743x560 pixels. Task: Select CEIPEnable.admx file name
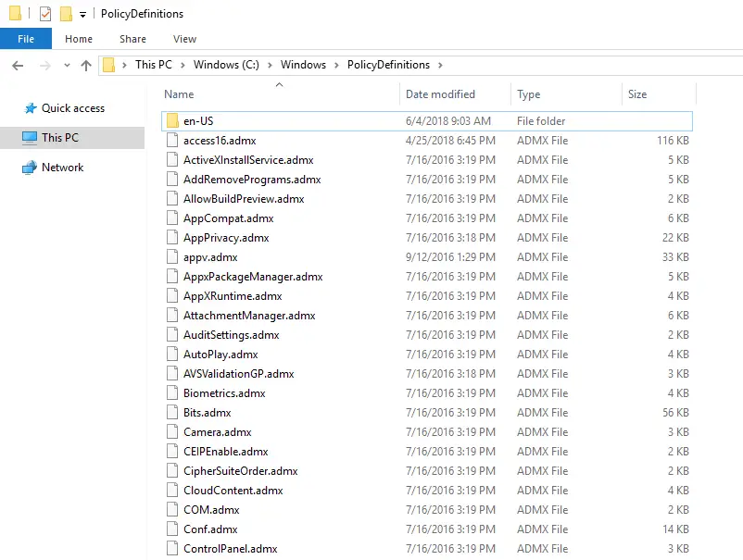[225, 452]
